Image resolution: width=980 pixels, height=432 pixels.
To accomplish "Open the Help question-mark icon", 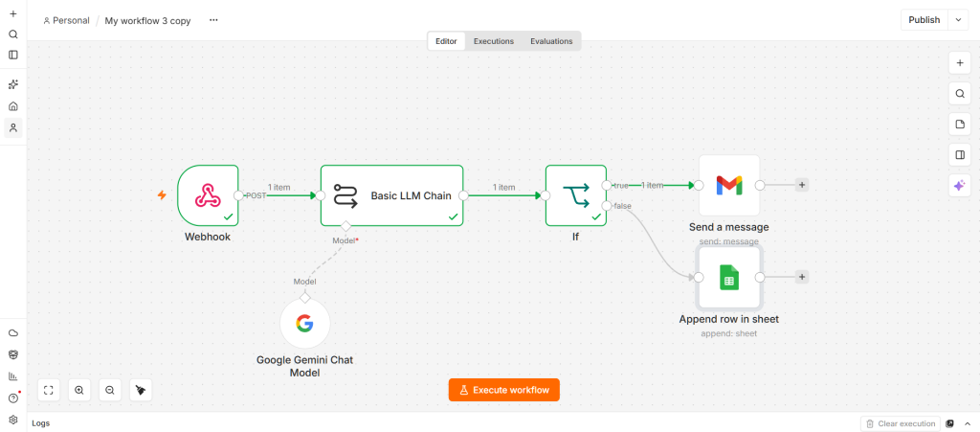I will 13,398.
